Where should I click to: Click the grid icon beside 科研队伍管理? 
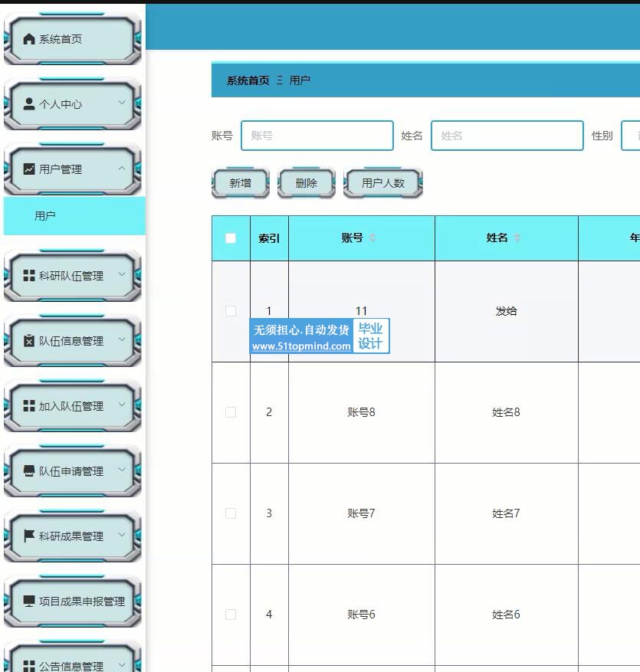(x=29, y=276)
